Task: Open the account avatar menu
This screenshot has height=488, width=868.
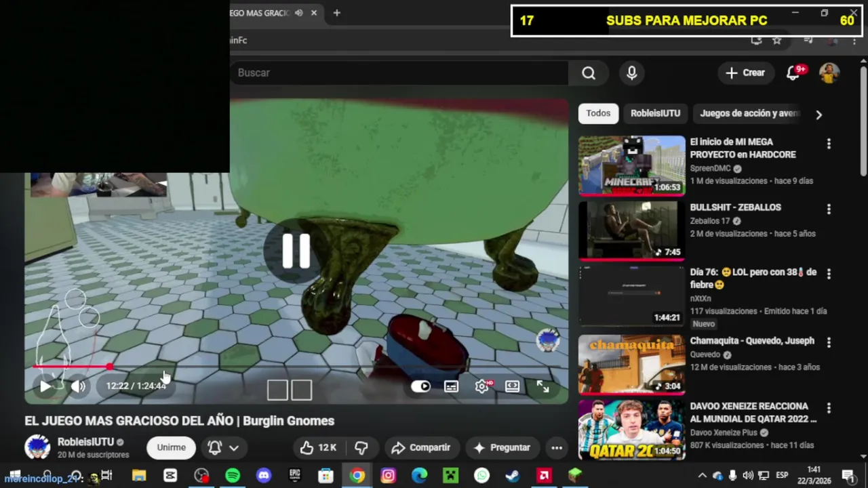Action: click(x=829, y=73)
